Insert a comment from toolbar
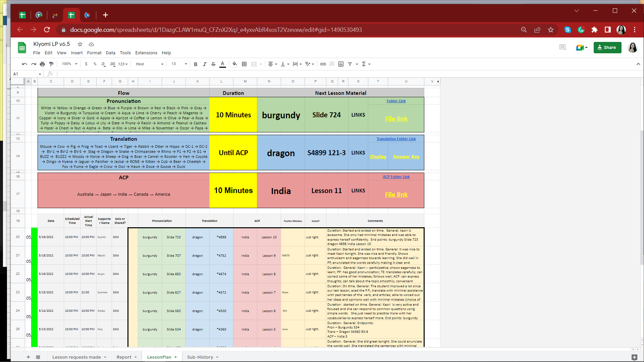 click(332, 64)
